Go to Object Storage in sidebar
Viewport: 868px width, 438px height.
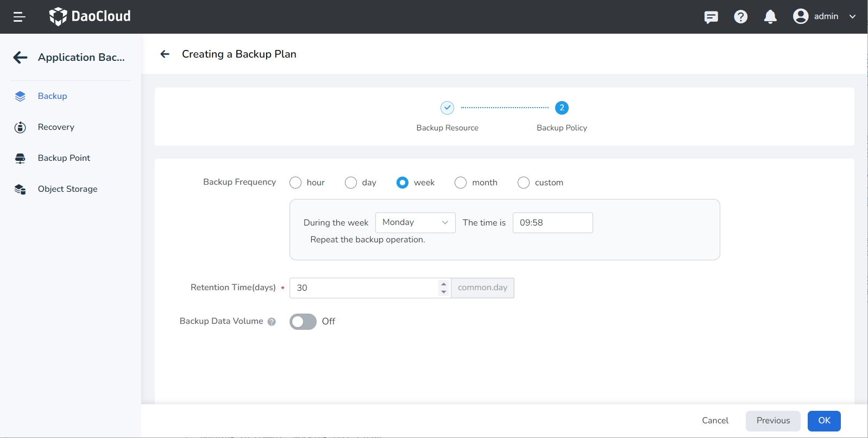(67, 189)
